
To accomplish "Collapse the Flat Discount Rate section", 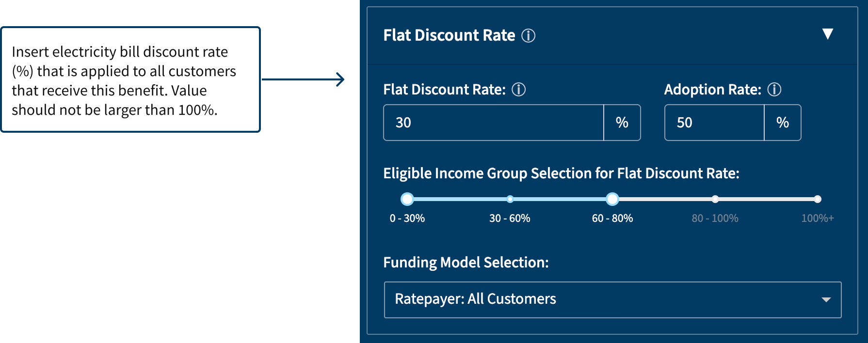I will (828, 33).
